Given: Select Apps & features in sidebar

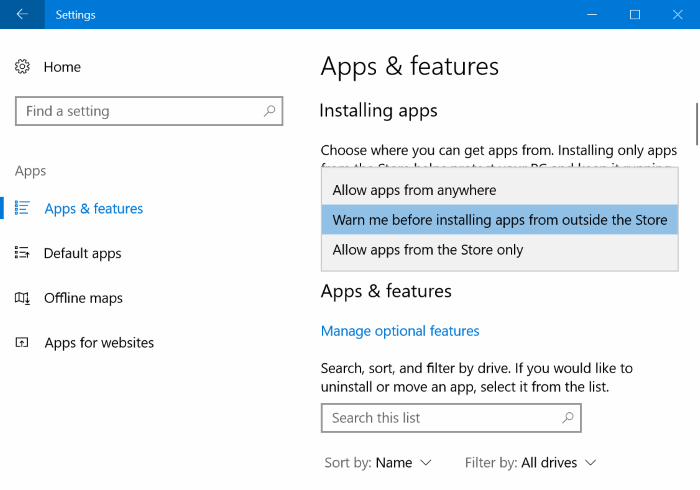Looking at the screenshot, I should pos(94,208).
